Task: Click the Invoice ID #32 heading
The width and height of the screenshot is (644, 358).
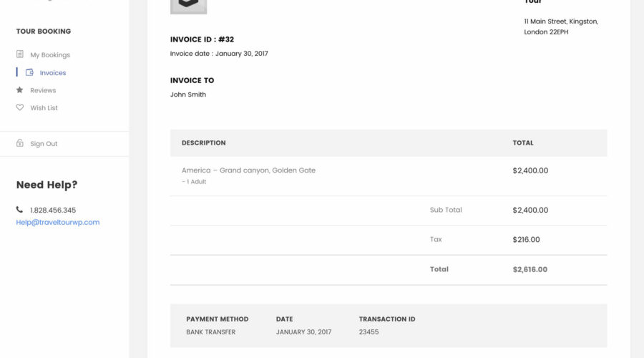Action: pyautogui.click(x=202, y=39)
